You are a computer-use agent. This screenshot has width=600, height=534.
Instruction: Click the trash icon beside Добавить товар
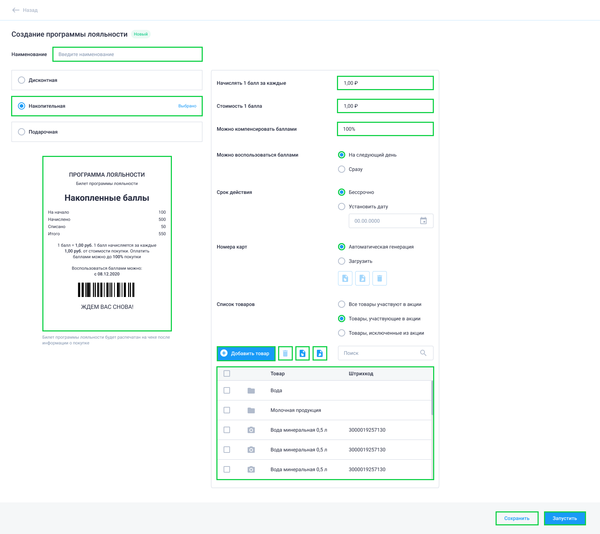point(285,353)
